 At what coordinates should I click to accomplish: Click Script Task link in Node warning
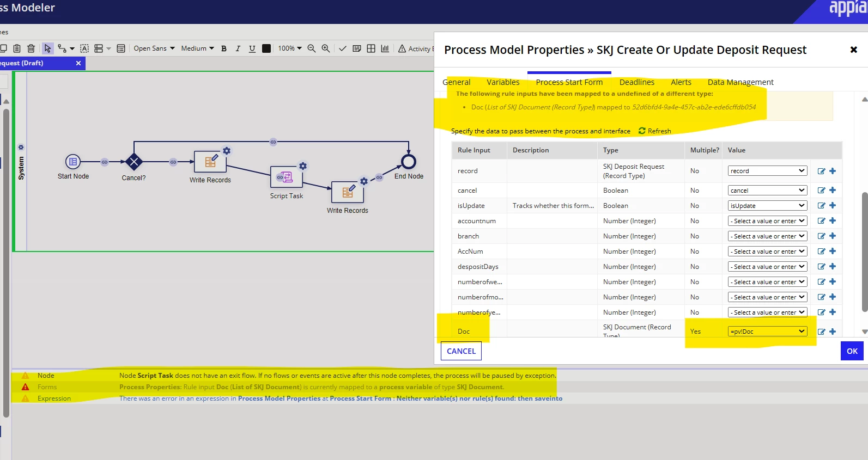(155, 376)
